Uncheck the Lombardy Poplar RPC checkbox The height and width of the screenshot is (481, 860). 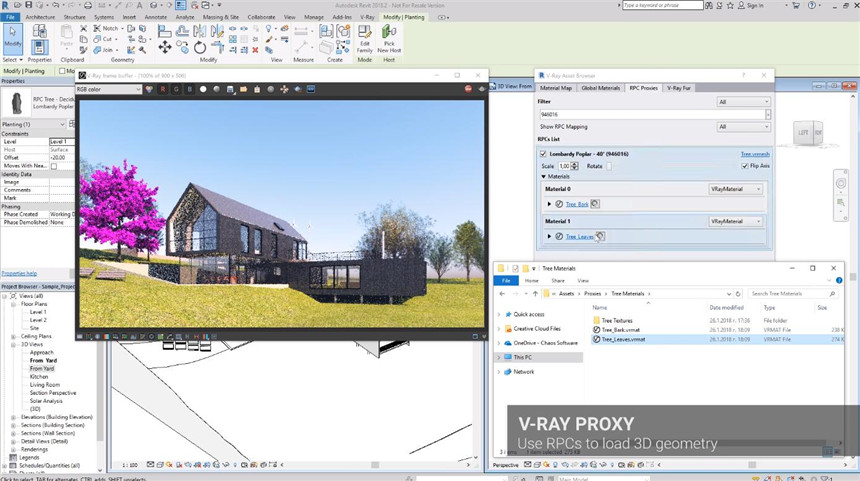pos(543,154)
